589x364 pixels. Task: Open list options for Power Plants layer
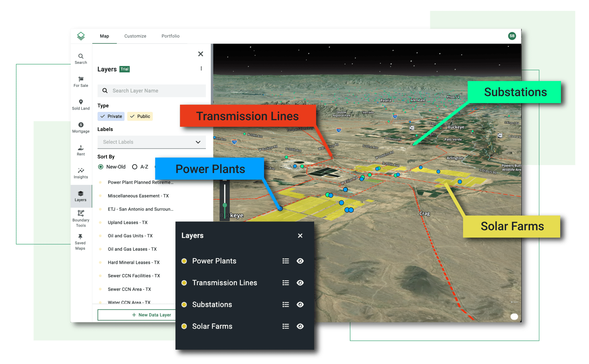coord(286,261)
